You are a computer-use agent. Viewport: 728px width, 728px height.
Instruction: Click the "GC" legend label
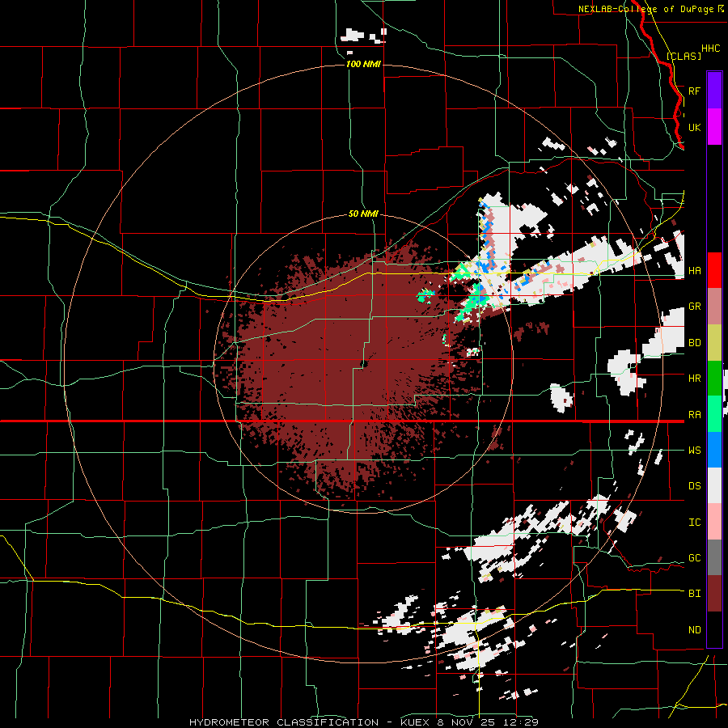[x=694, y=558]
